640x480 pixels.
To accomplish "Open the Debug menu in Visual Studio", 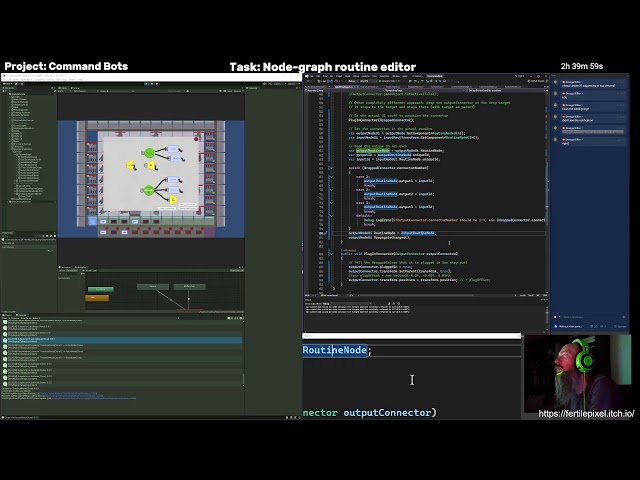I will pyautogui.click(x=356, y=76).
